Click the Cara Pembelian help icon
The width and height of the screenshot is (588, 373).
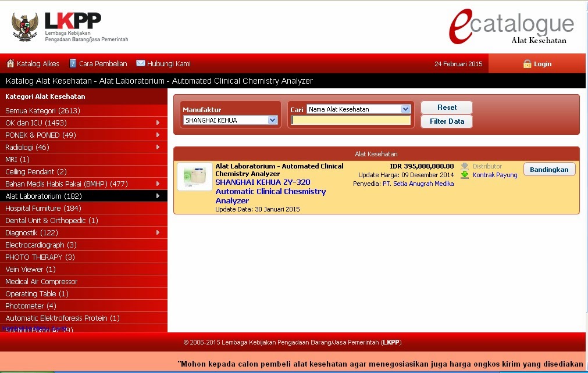tap(73, 64)
